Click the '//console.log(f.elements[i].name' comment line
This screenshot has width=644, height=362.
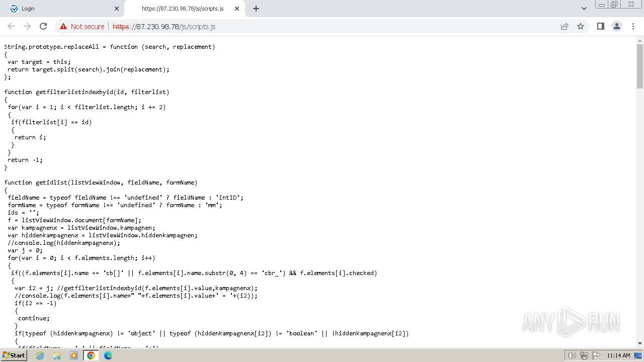(x=136, y=296)
